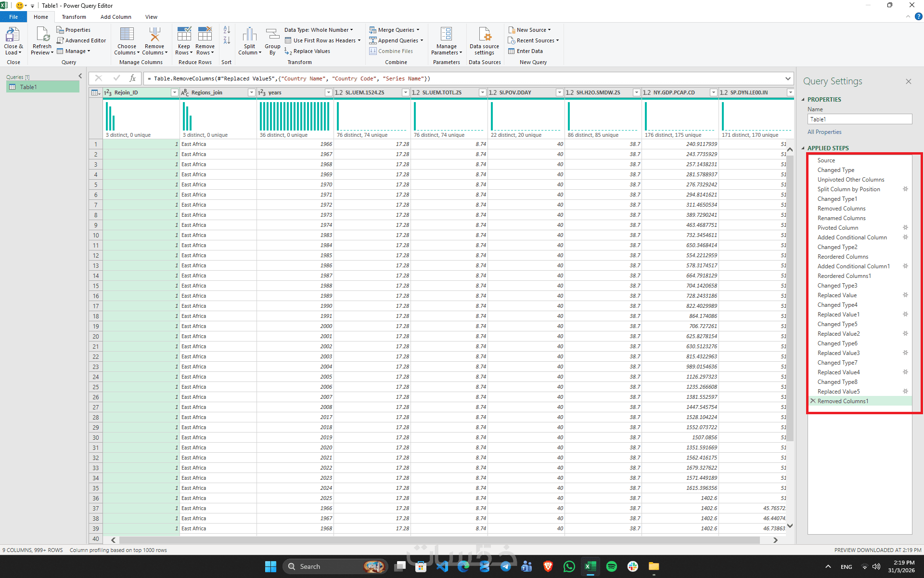Open the Advanced Editor
This screenshot has height=578, width=924.
pyautogui.click(x=81, y=40)
